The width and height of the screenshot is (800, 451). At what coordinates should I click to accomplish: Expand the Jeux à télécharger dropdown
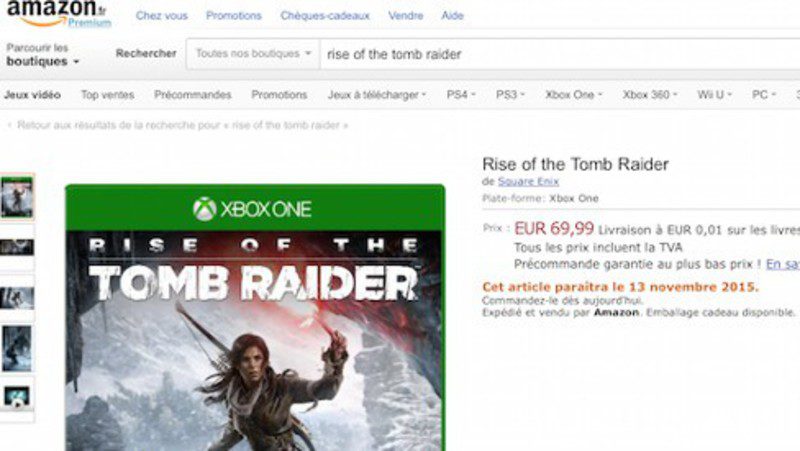[x=377, y=95]
